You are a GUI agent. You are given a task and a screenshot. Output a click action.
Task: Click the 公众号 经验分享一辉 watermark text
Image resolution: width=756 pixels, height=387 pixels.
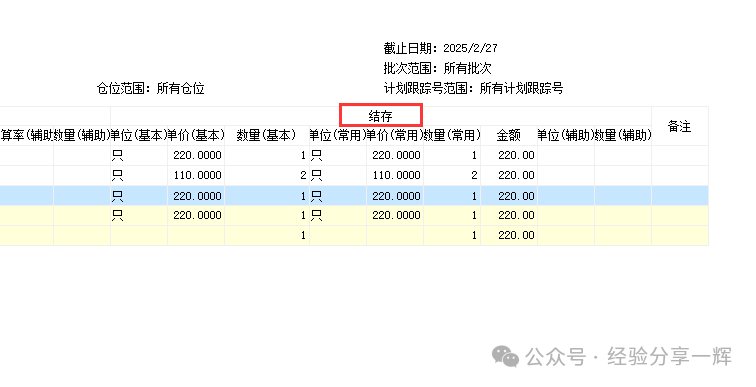point(628,357)
